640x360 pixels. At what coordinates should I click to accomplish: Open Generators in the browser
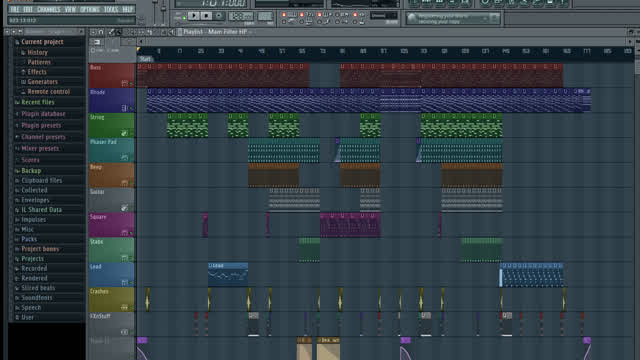coord(43,82)
